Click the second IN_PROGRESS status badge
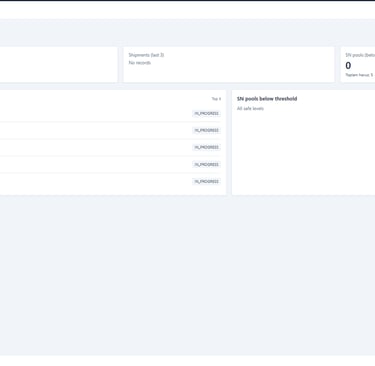 [x=206, y=130]
